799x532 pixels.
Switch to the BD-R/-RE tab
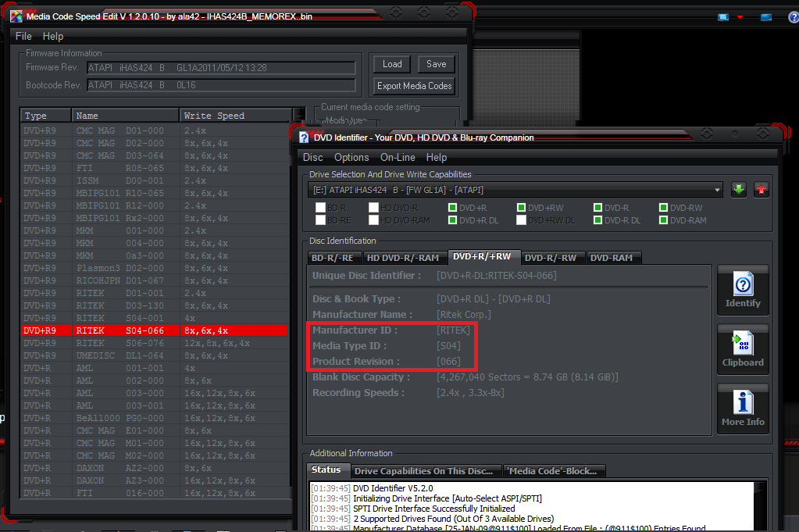click(334, 258)
